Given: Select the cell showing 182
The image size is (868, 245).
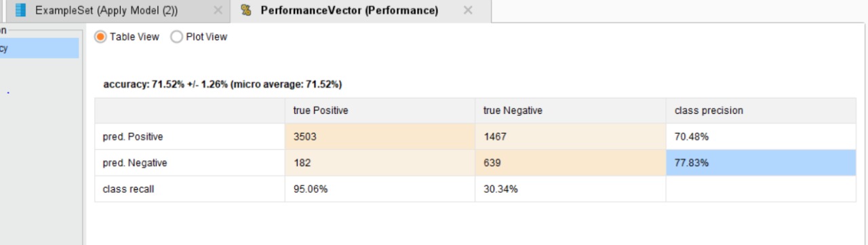Looking at the screenshot, I should [380, 163].
